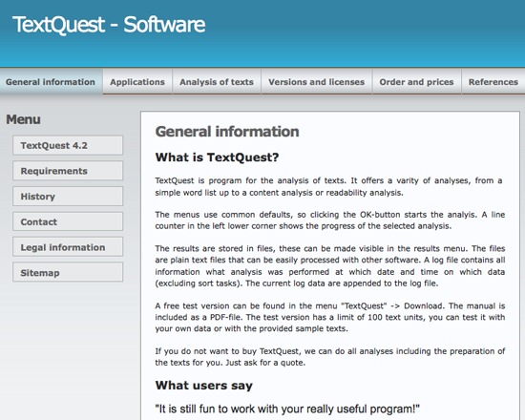
Task: Open TextQuest 4.2 in sidebar menu
Action: click(68, 145)
